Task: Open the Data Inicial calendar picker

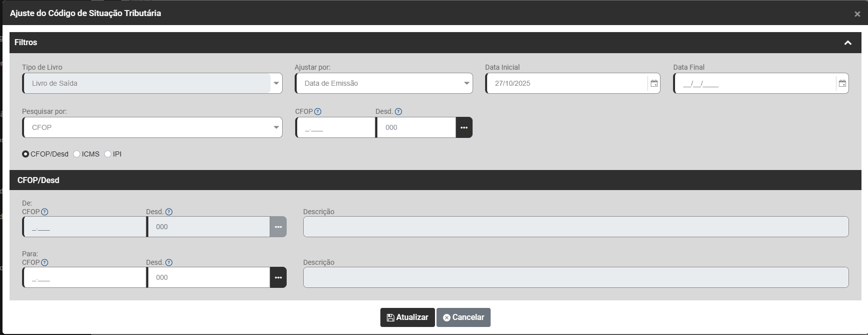Action: (x=654, y=83)
